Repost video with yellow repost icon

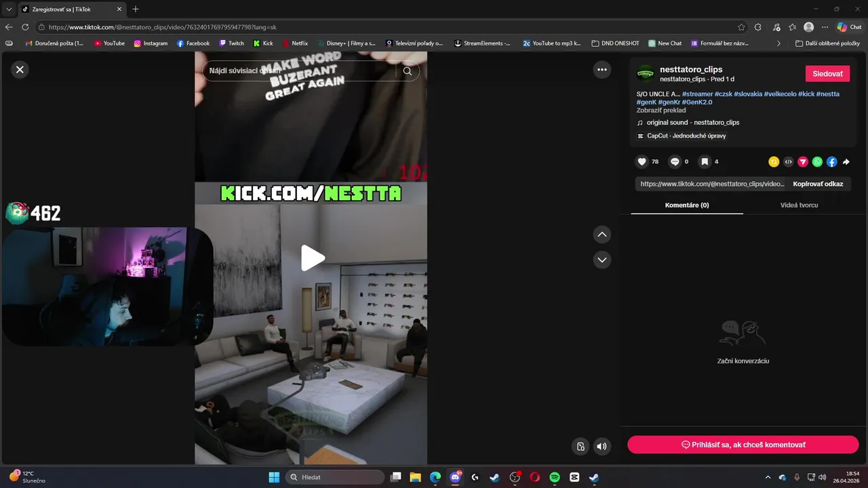[774, 162]
